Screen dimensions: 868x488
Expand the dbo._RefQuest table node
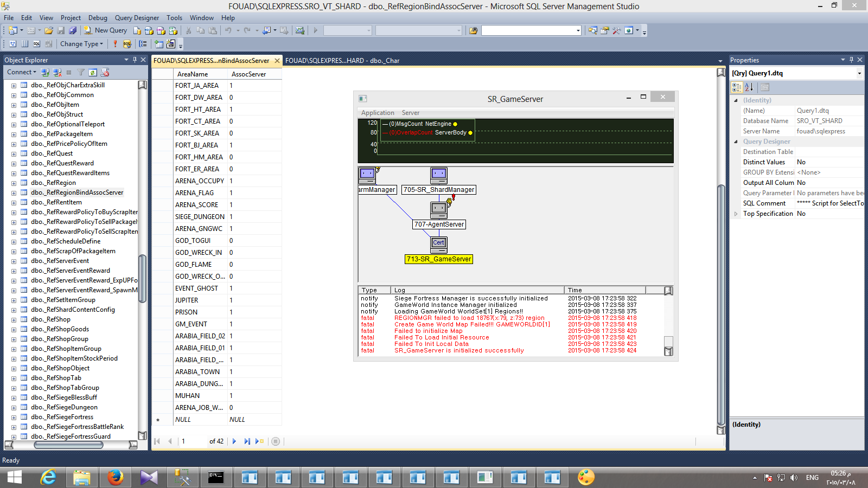coord(14,153)
